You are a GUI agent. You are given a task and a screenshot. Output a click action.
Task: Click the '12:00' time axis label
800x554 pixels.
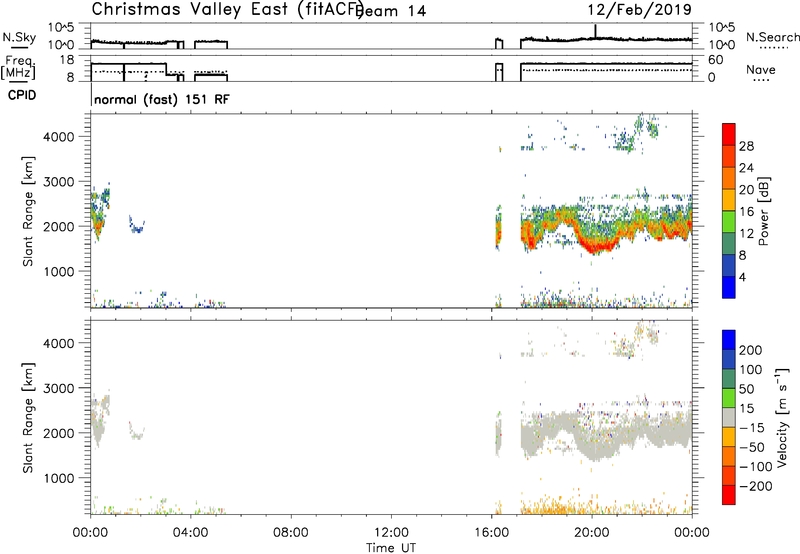click(391, 533)
